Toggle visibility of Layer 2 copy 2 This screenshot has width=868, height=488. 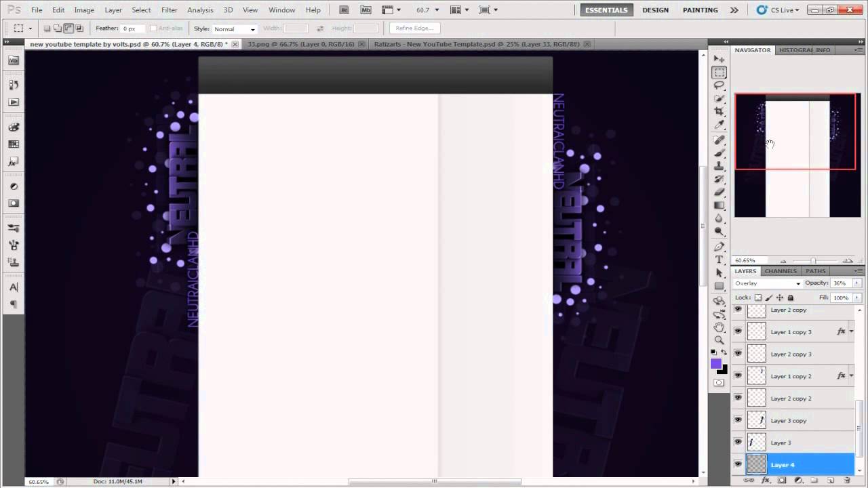tap(738, 398)
